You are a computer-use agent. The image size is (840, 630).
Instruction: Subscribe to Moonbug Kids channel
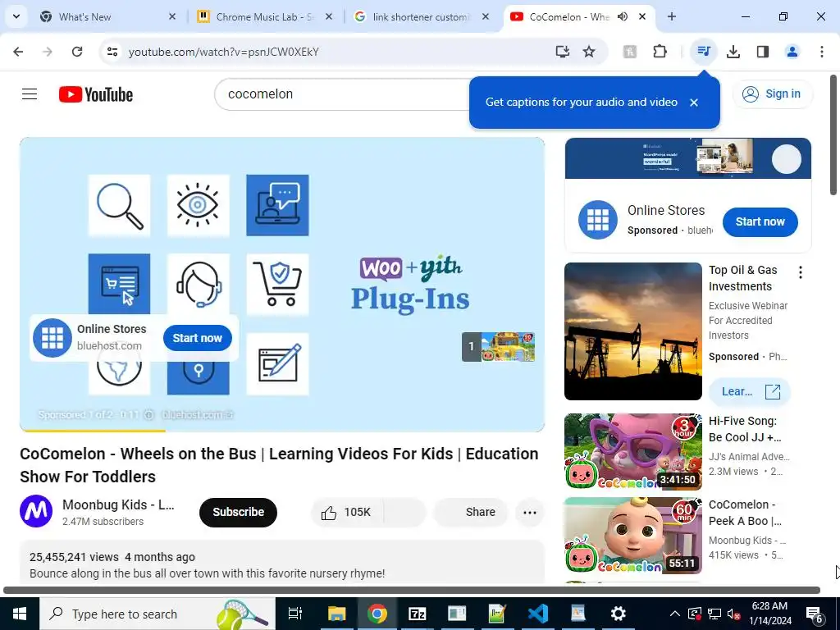(239, 513)
